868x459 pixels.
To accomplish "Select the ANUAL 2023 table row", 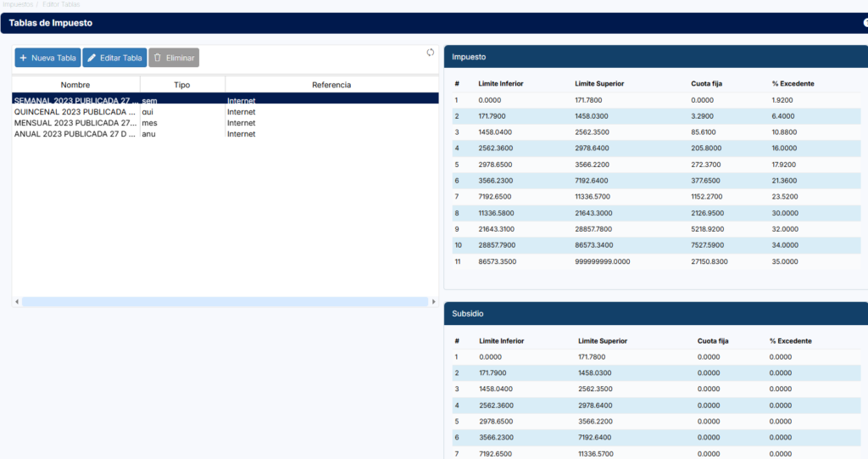I will (x=75, y=134).
